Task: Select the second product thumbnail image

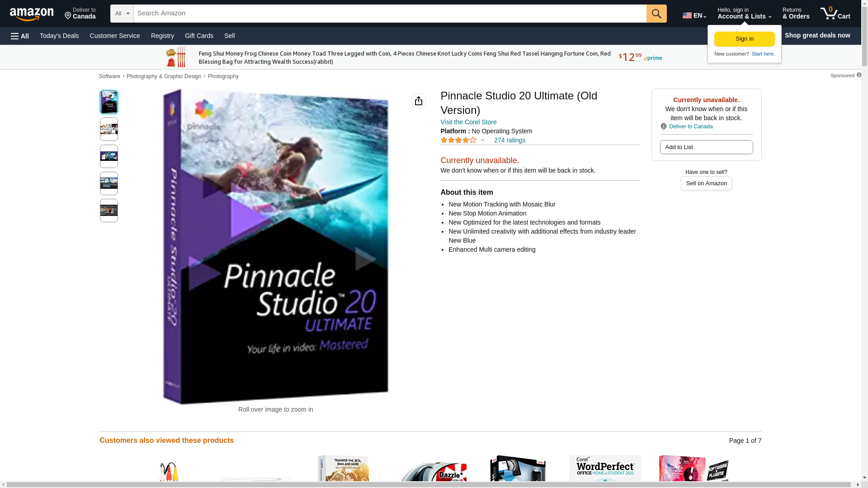Action: coord(108,129)
